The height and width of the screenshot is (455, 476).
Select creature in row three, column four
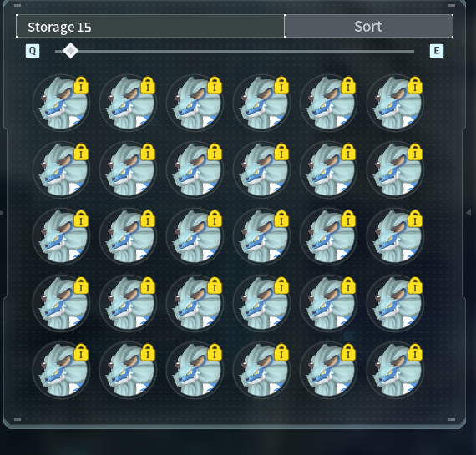261,237
